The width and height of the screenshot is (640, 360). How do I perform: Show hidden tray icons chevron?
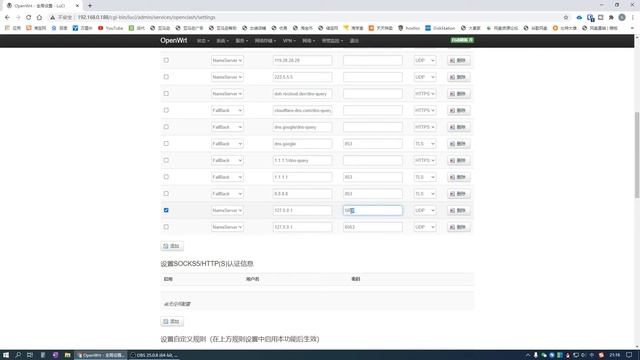[527, 355]
